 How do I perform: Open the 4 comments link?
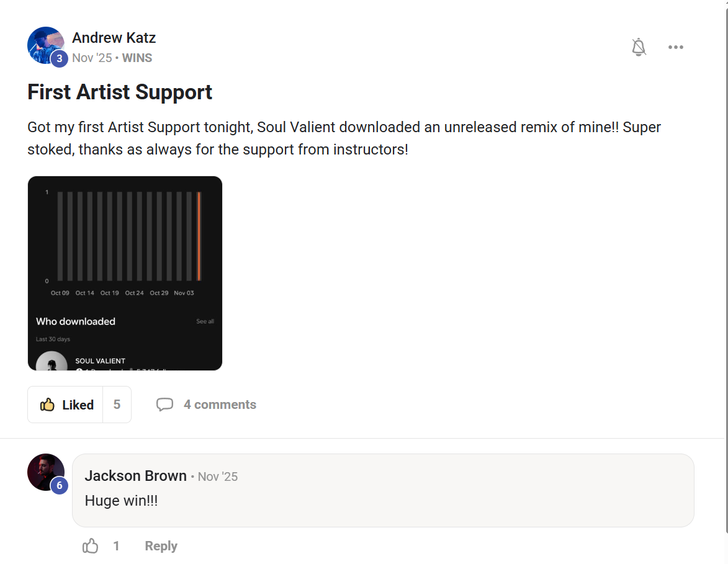pos(220,405)
